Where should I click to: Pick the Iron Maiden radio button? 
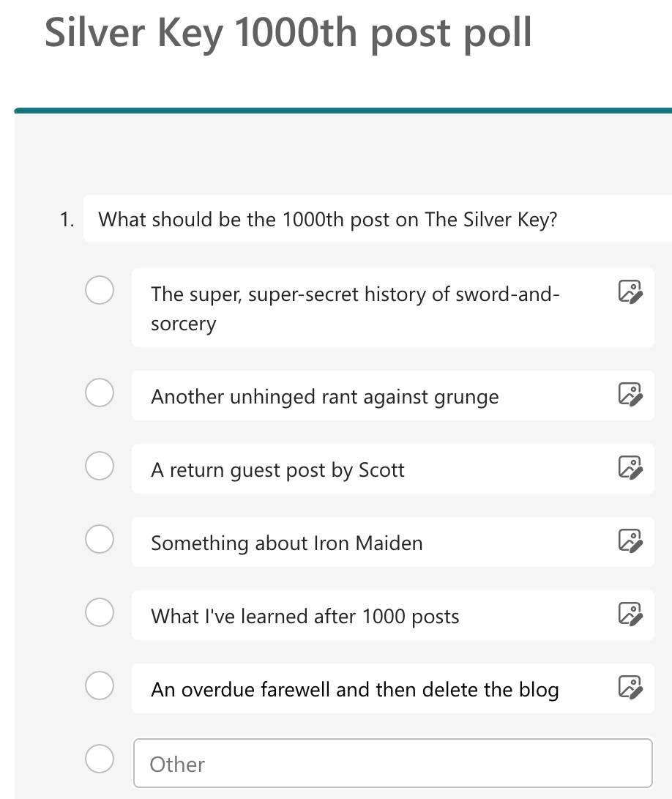pyautogui.click(x=100, y=539)
